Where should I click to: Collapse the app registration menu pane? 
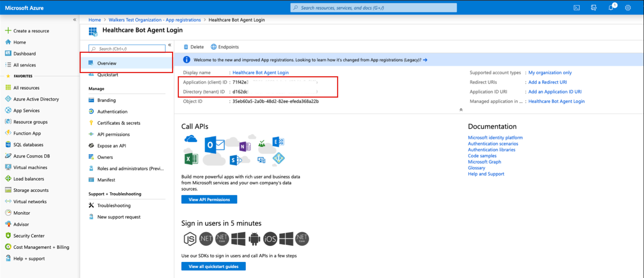point(169,45)
